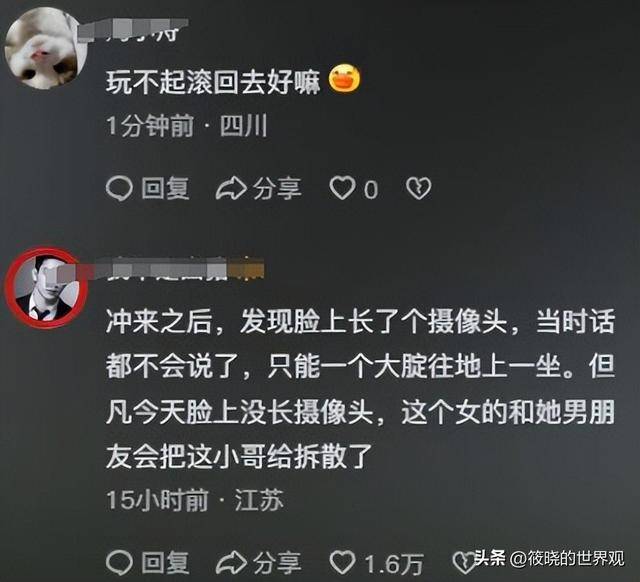Tap the blurred username of first commenter
Image resolution: width=640 pixels, height=582 pixels.
pyautogui.click(x=147, y=30)
